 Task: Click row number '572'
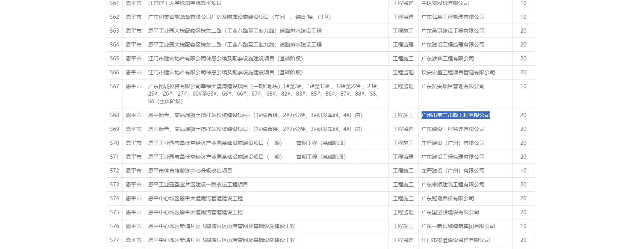click(x=115, y=171)
